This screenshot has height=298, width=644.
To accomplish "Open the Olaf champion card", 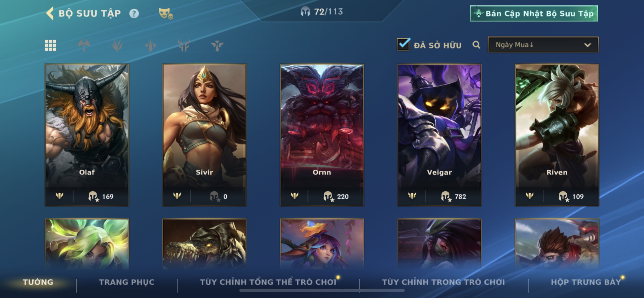I will [x=87, y=135].
